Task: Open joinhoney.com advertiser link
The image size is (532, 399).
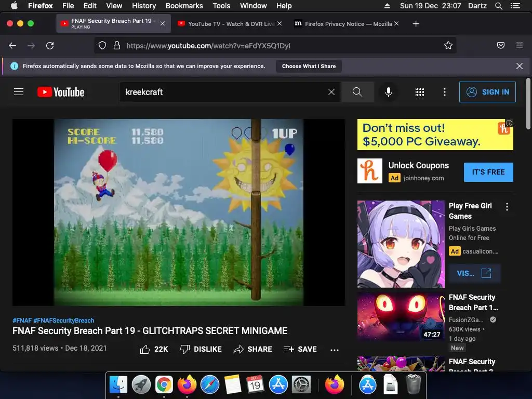Action: pos(423,178)
